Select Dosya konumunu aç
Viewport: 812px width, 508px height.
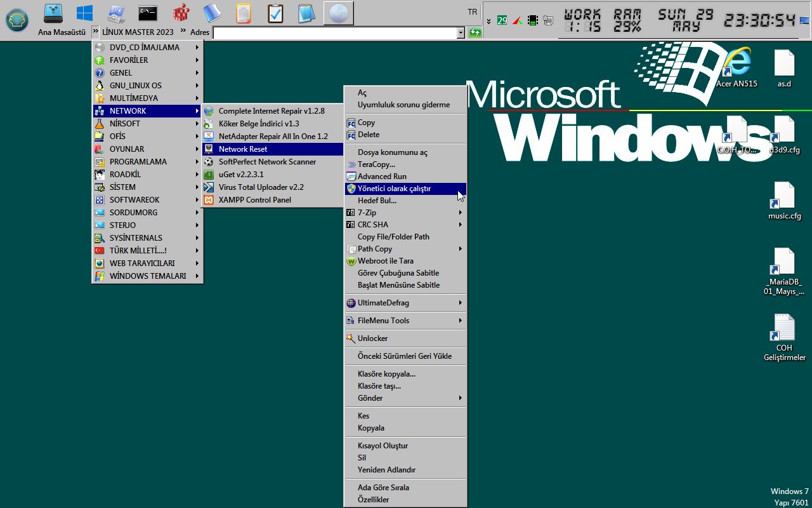pyautogui.click(x=405, y=152)
